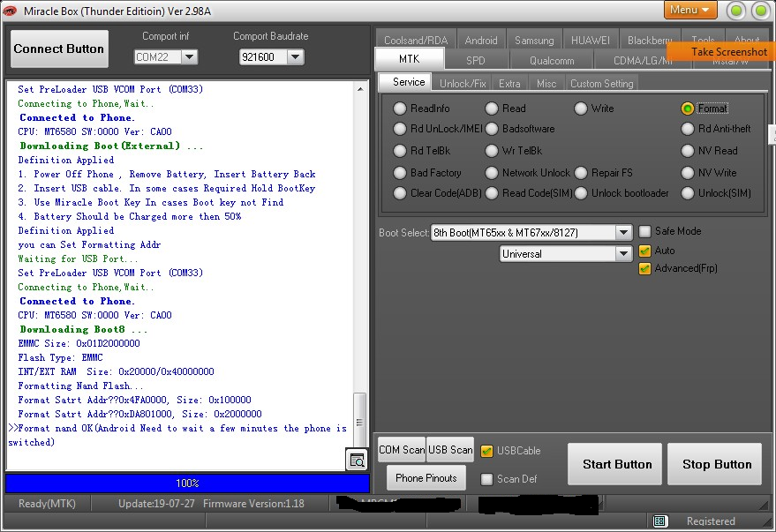Expand the Comport inf COM22 dropdown
Image resolution: width=776 pixels, height=532 pixels.
190,56
